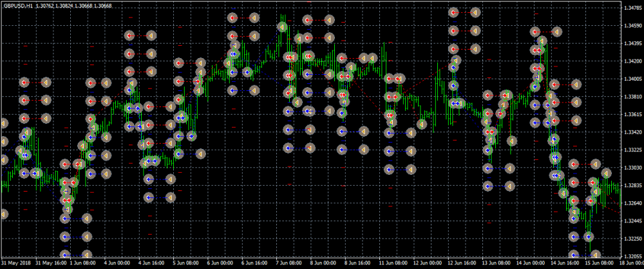Click the lowest yellow arrow above 15 Jun 08:00
The image size is (644, 269).
click(x=595, y=254)
